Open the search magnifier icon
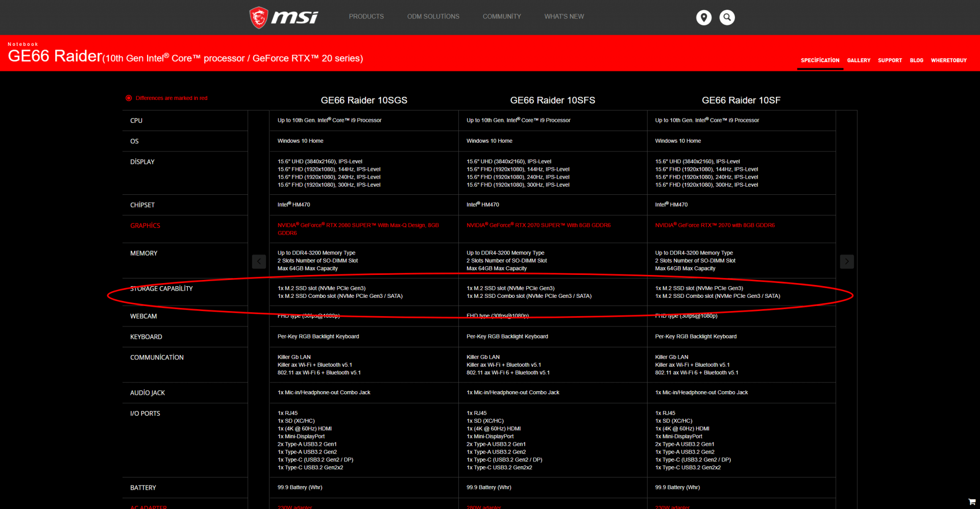This screenshot has width=980, height=509. click(x=727, y=17)
